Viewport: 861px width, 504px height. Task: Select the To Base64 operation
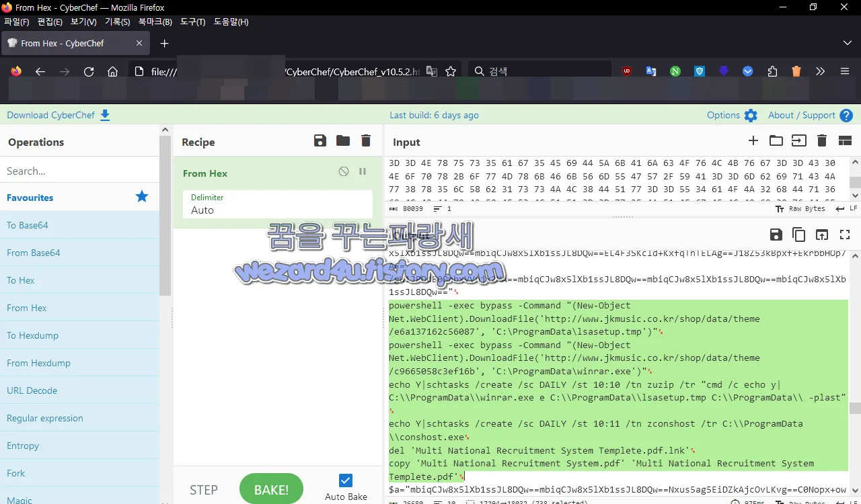pyautogui.click(x=79, y=225)
